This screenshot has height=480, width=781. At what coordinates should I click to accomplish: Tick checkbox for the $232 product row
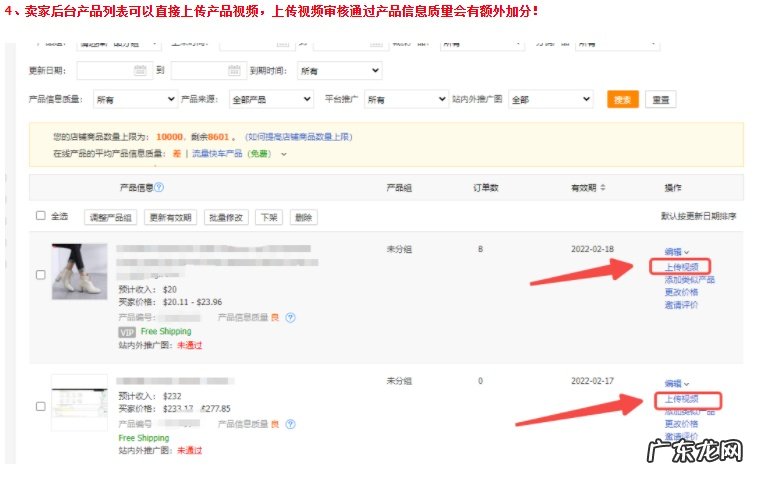[41, 406]
